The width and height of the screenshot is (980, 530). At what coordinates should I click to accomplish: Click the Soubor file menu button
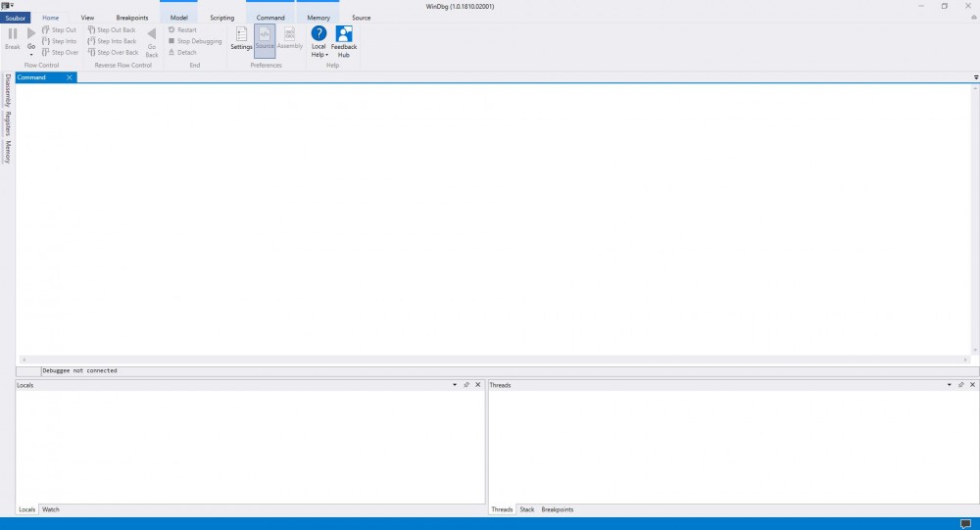coord(16,18)
